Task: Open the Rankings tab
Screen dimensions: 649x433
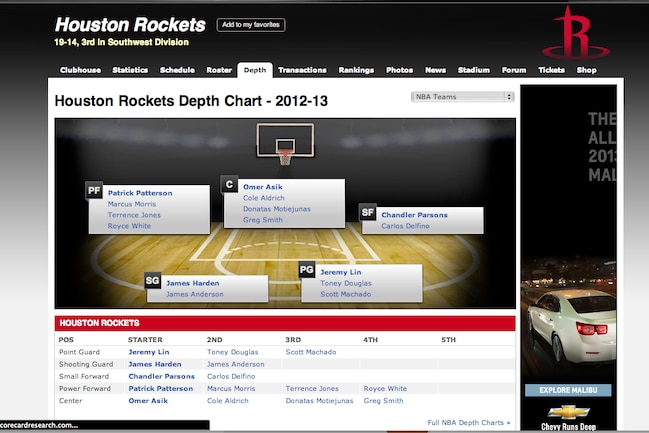Action: click(x=356, y=70)
